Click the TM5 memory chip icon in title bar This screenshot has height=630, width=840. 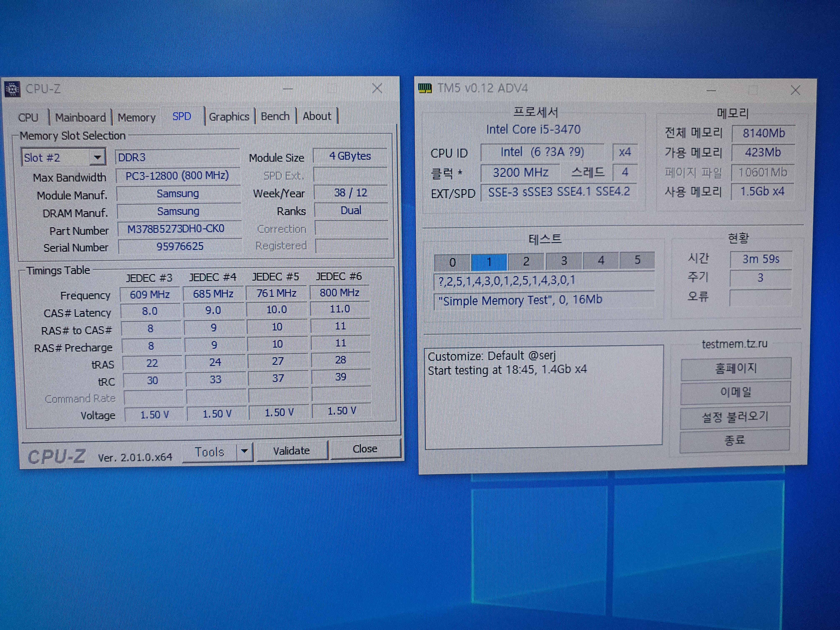(425, 89)
